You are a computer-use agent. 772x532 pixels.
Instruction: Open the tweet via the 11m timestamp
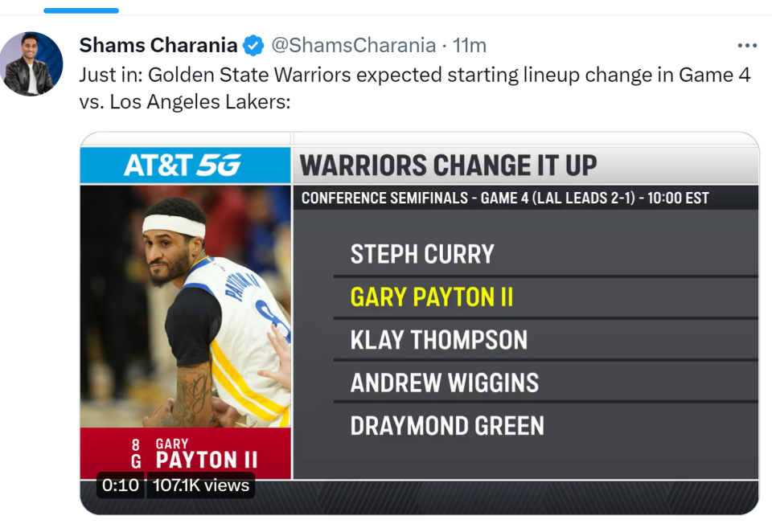(470, 46)
